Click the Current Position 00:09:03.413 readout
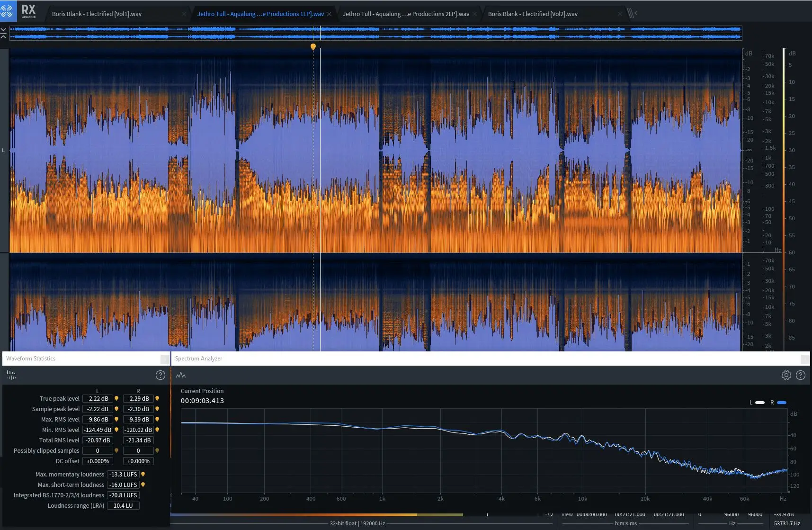 point(202,401)
